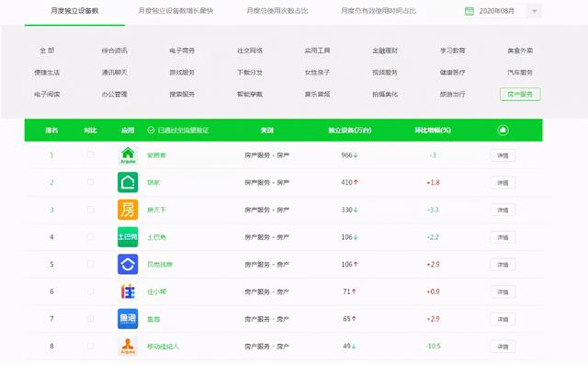Select the blue 贝壳找房 app icon

tap(128, 264)
